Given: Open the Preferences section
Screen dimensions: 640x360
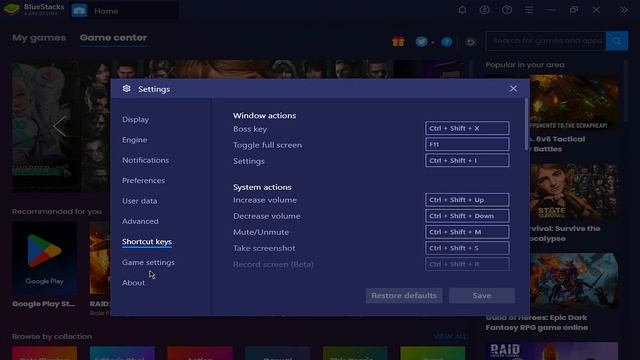Looking at the screenshot, I should [143, 180].
